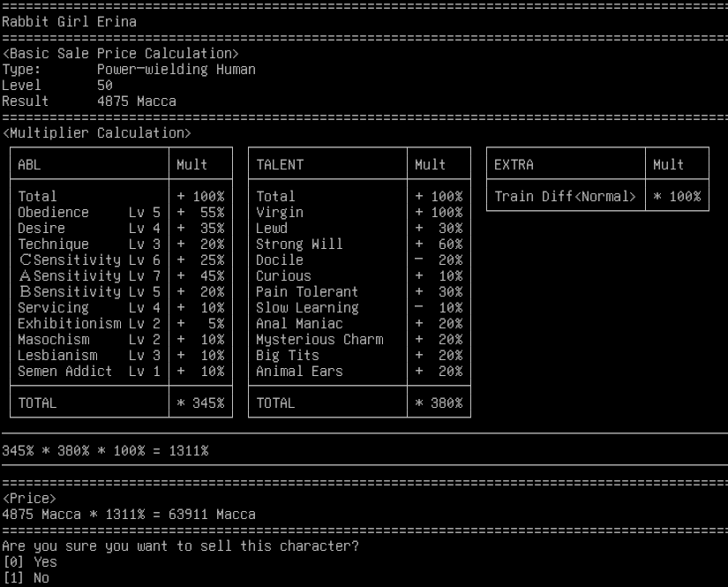Screen dimensions: 728x587
Task: Select the Masochism Lv 2 row
Action: [121, 340]
